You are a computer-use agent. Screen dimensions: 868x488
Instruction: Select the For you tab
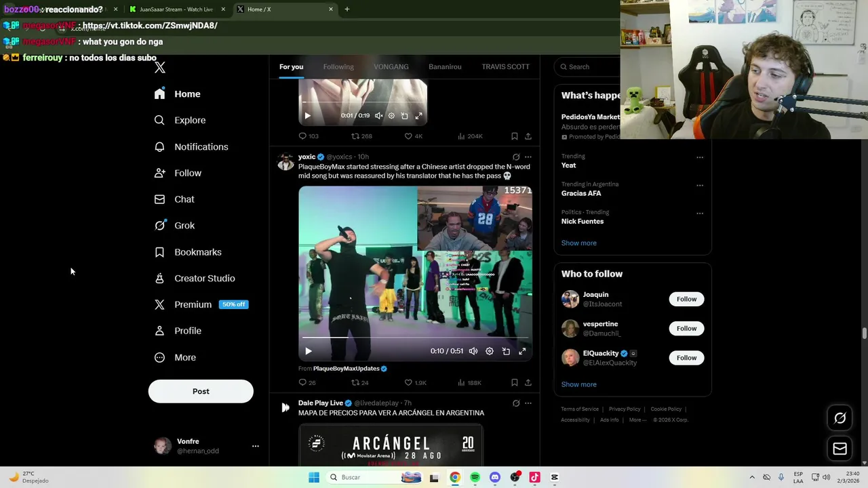[x=291, y=66]
